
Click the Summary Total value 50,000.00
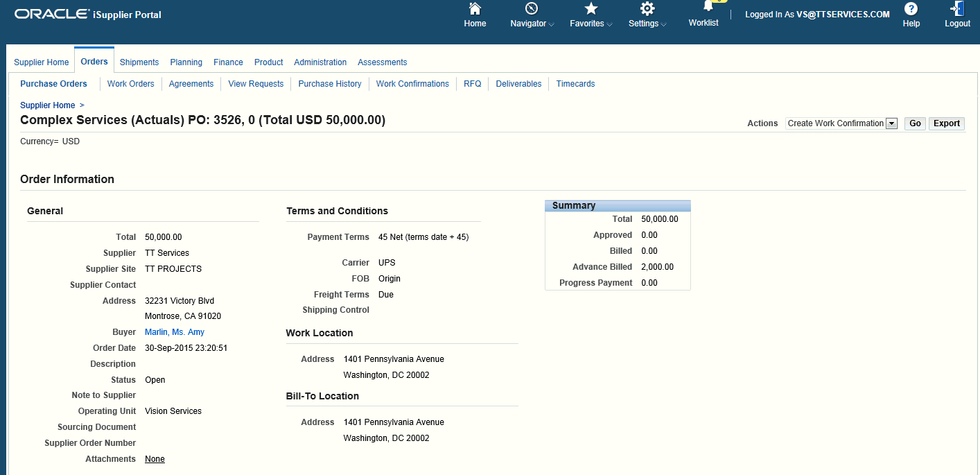(660, 219)
